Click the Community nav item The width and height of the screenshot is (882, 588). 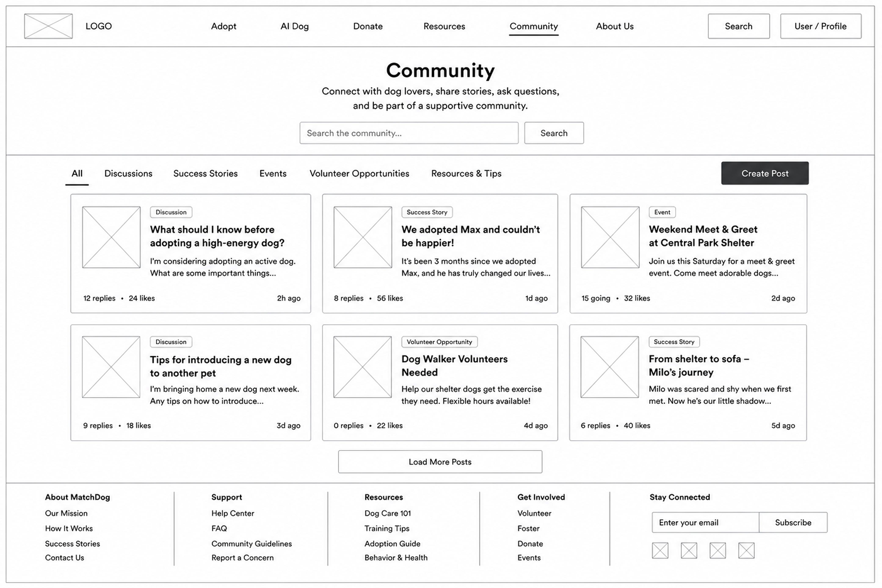[534, 26]
